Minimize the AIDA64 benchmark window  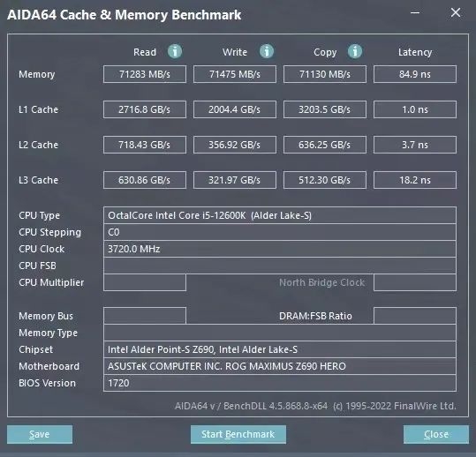415,12
